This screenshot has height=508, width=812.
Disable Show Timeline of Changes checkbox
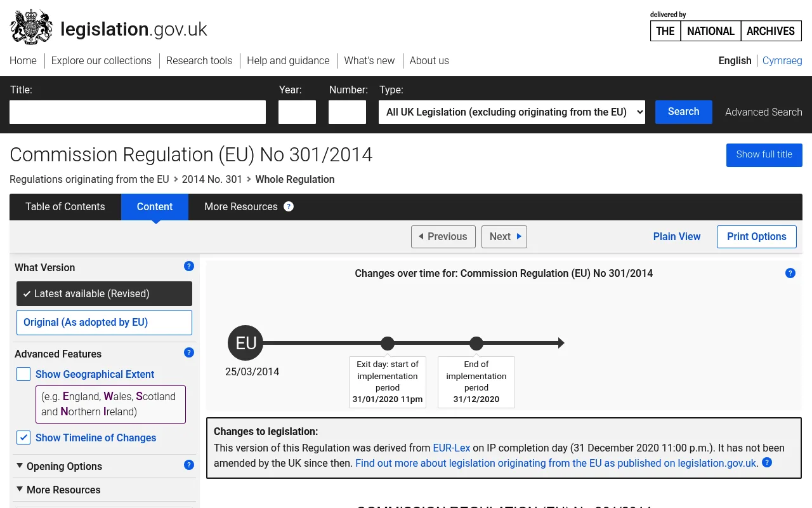[23, 438]
